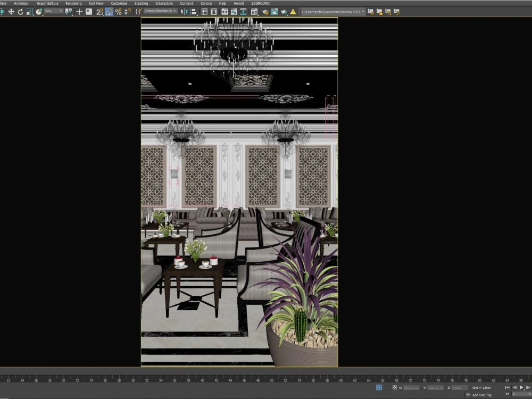Toggle Isolate Selection in status bar
The width and height of the screenshot is (532, 399).
pos(379,387)
